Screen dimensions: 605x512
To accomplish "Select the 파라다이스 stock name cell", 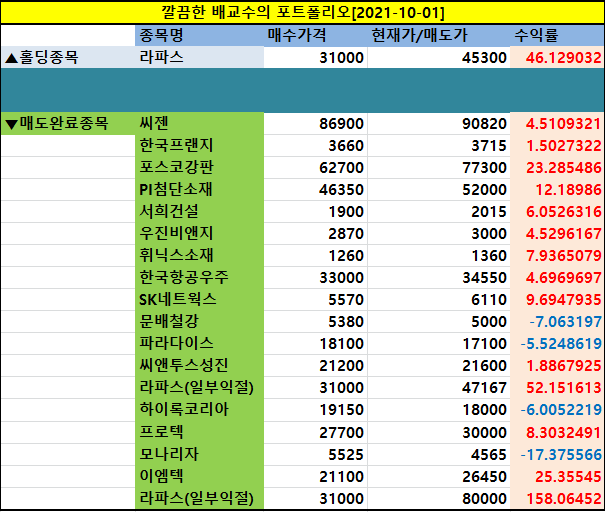I will (199, 343).
